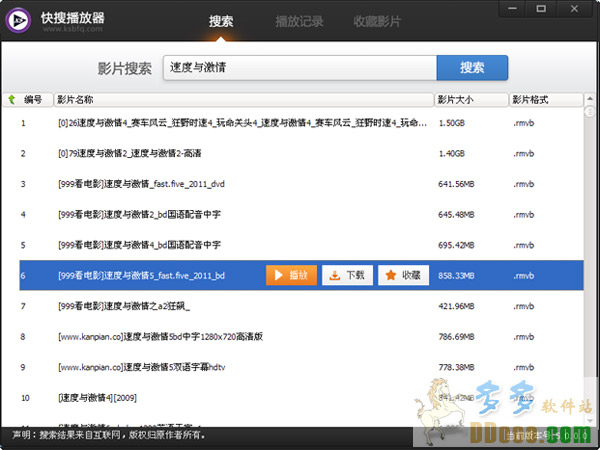Select row 2 [0]79速度与激情2-高清
The height and width of the screenshot is (450, 600).
point(302,153)
